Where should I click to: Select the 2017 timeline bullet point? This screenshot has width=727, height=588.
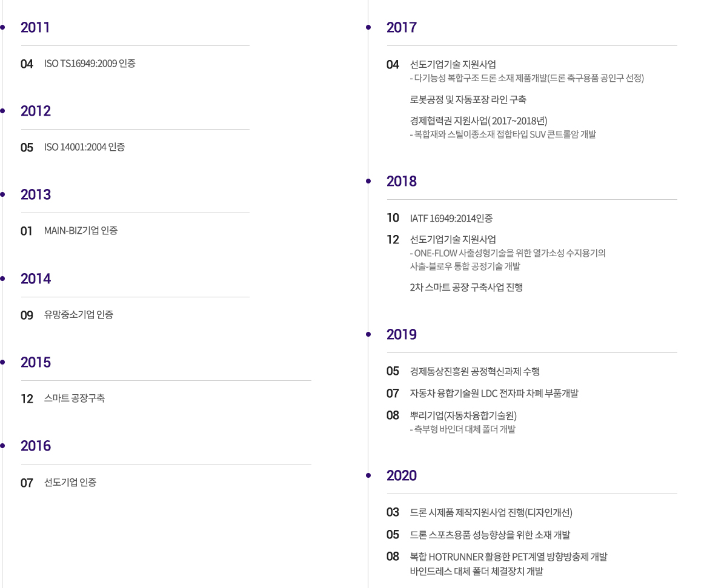(x=368, y=27)
